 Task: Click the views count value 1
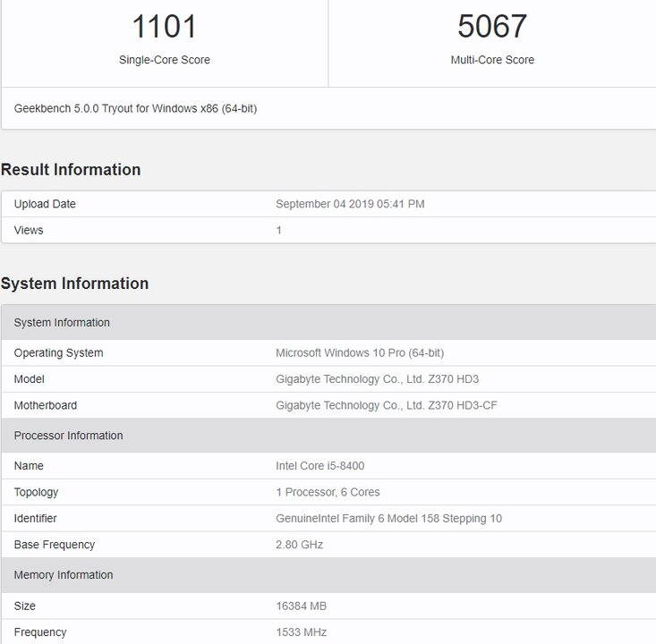[x=278, y=231]
